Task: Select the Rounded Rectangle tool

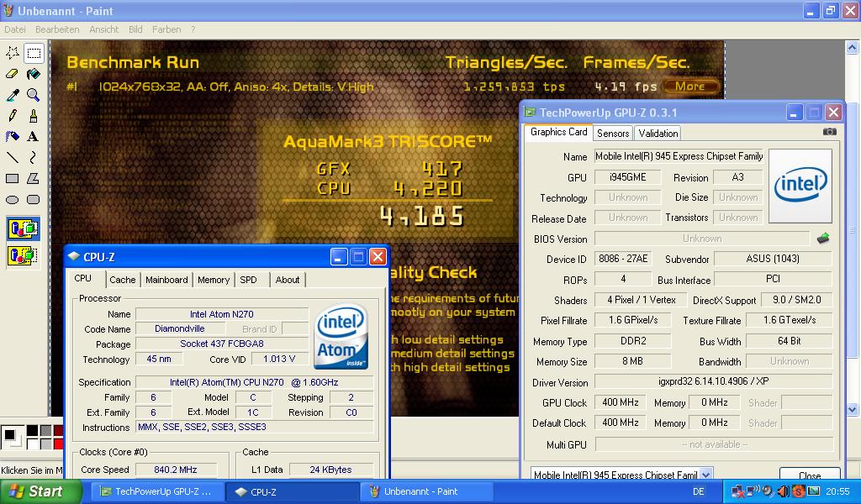Action: coord(34,200)
